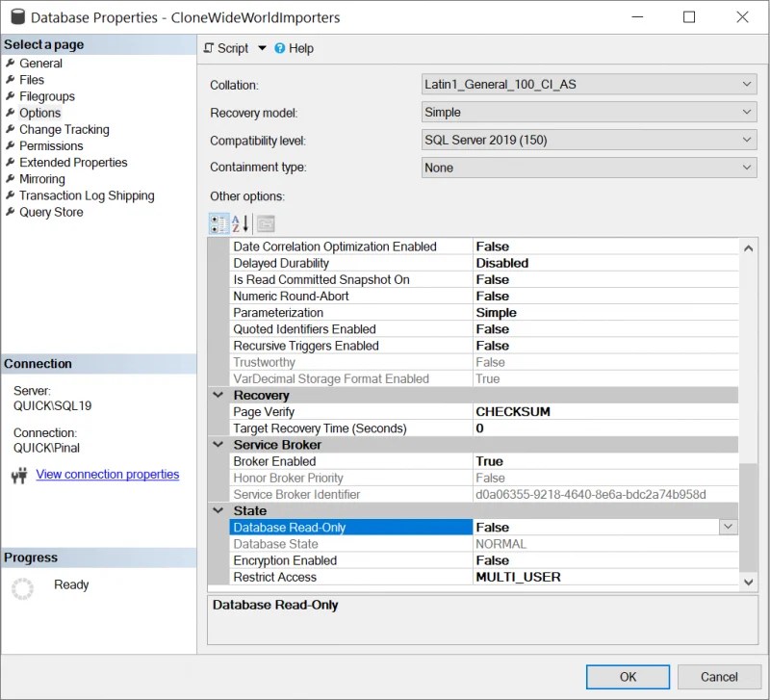Screen dimensions: 770x700
Task: Click the wrench icon beside Change Tracking
Action: coord(11,129)
